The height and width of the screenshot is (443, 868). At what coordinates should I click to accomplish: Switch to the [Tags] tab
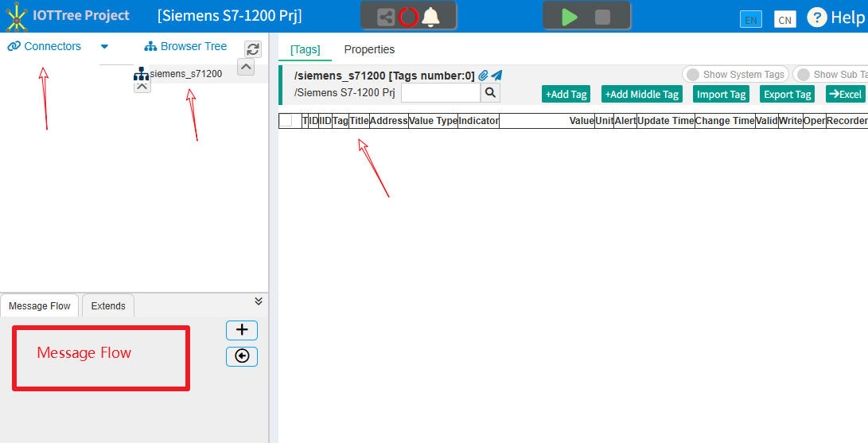305,49
